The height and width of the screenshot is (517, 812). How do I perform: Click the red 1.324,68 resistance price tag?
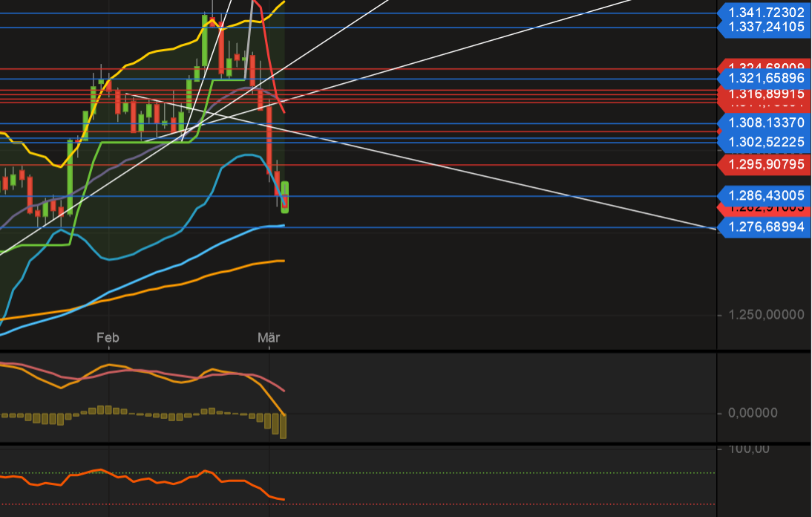(x=764, y=64)
